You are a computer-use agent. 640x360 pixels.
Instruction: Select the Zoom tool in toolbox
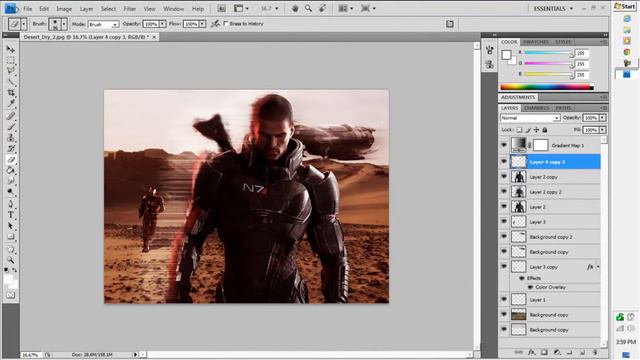pos(11,260)
